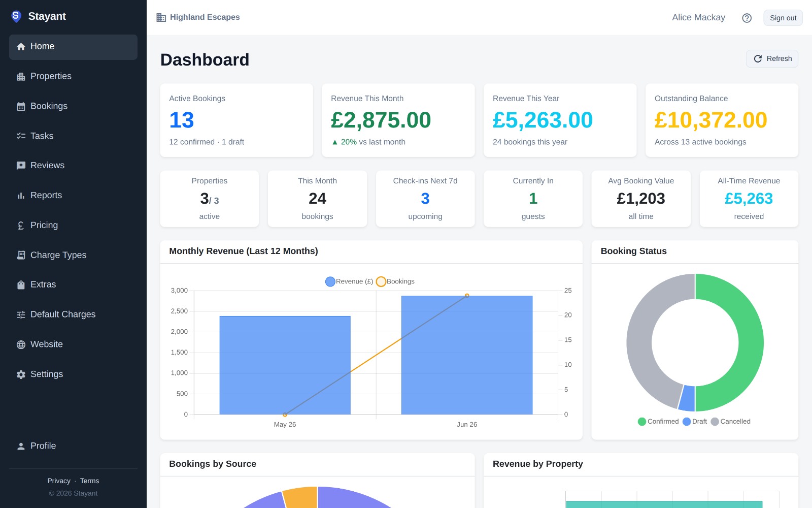Image resolution: width=812 pixels, height=508 pixels.
Task: Click the £5,263.00 yearly revenue figure
Action: coord(543,120)
